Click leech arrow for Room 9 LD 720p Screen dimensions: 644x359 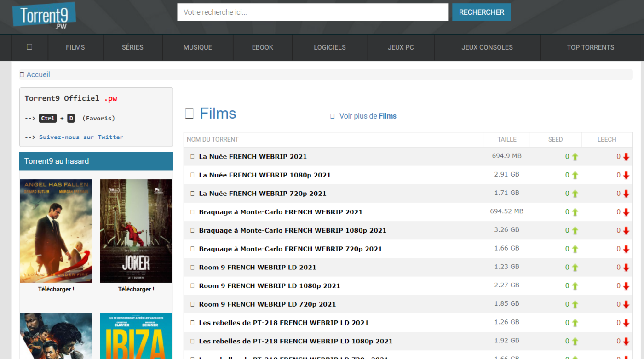pos(626,304)
